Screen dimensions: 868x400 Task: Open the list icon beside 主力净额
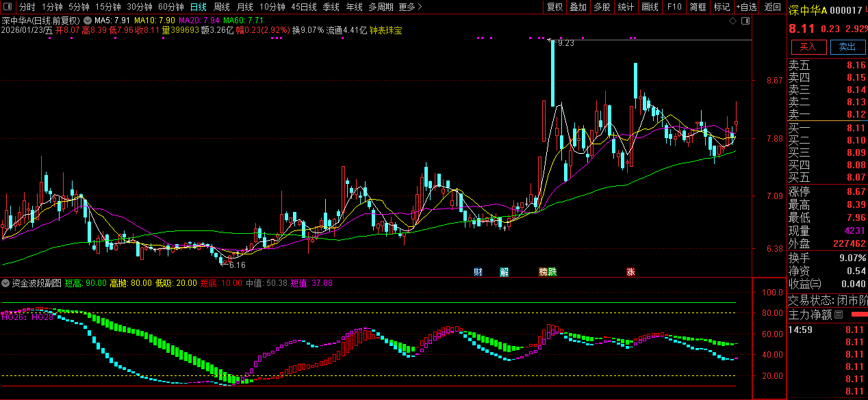[839, 315]
